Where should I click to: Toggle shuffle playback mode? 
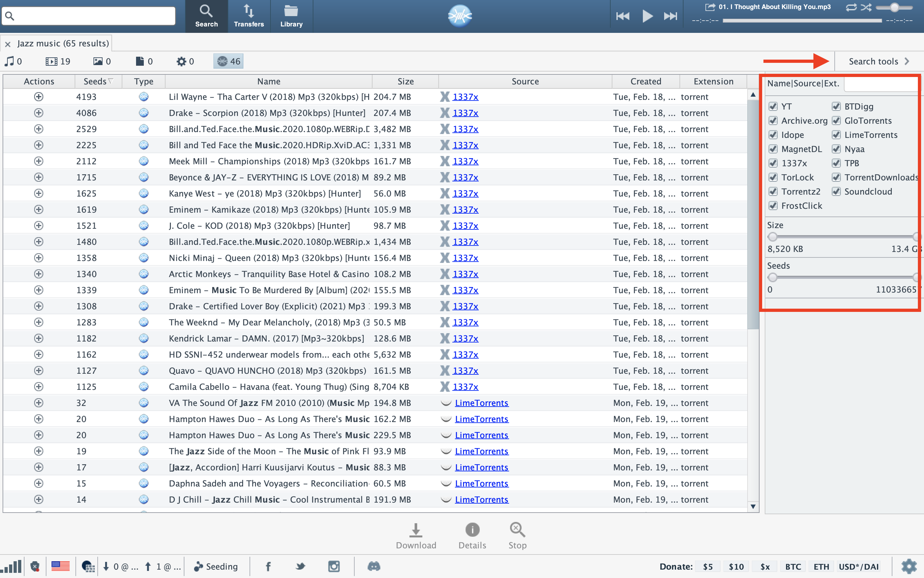[x=866, y=7]
